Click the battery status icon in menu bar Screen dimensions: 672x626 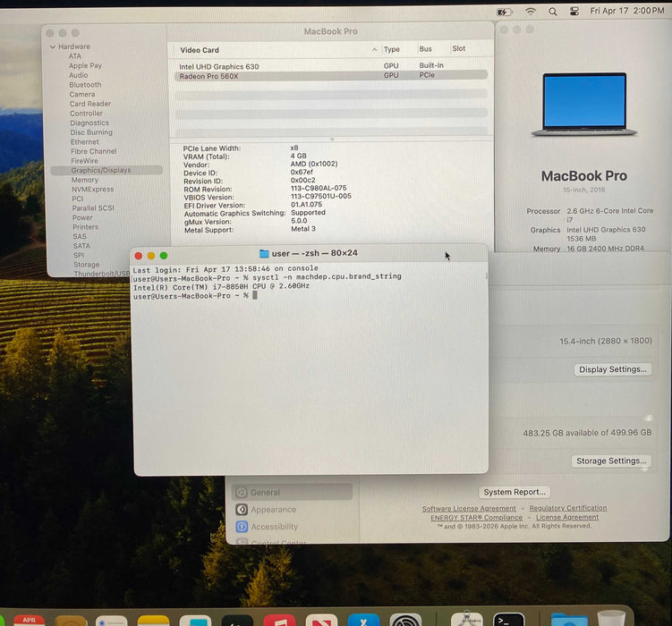[504, 12]
